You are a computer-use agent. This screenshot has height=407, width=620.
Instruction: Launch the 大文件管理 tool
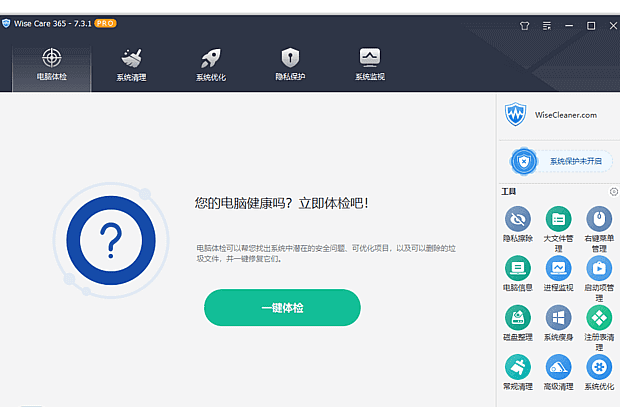point(558,229)
